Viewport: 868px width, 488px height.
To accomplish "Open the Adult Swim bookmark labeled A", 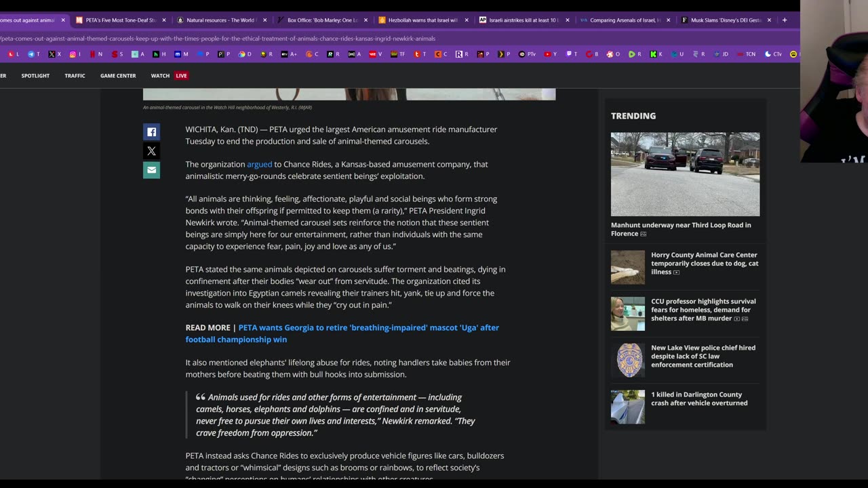I will [354, 54].
